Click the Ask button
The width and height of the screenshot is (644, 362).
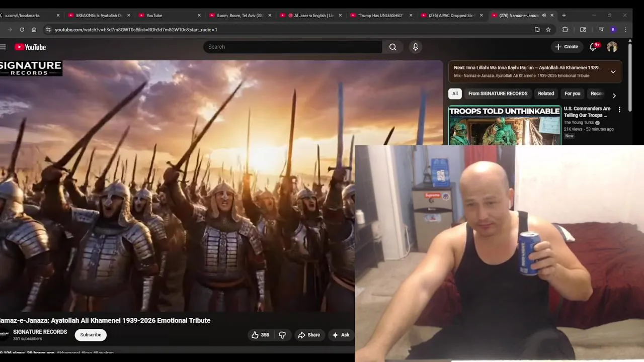(341, 335)
